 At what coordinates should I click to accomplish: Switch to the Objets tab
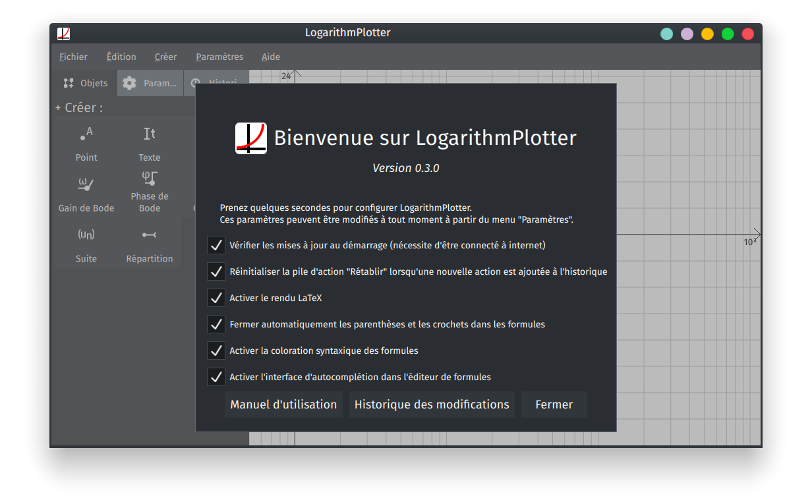[x=86, y=83]
